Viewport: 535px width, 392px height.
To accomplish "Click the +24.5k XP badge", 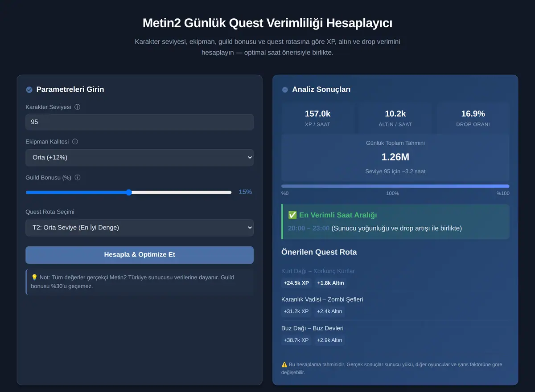I will coord(296,283).
